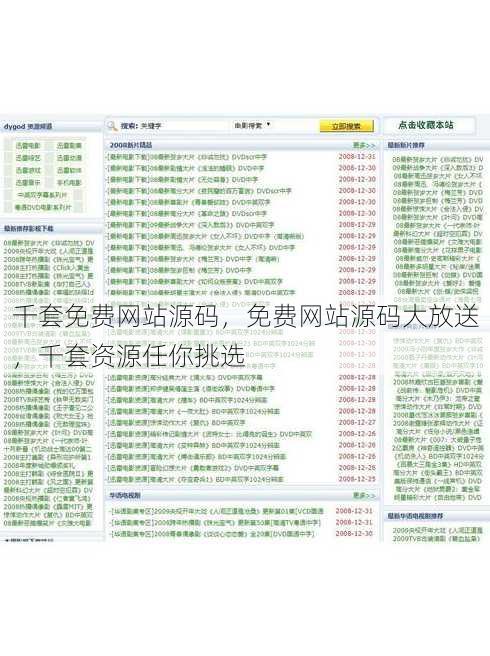Viewport: 490px width, 656px height.
Task: Open the 一夜大肚 BD中英双字1024 entry
Action: 193,411
